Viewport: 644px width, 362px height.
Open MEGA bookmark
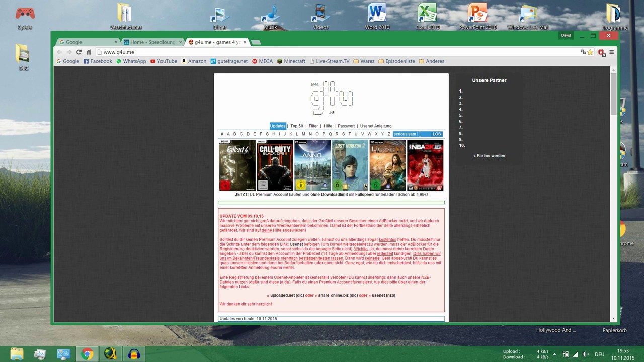pos(262,61)
